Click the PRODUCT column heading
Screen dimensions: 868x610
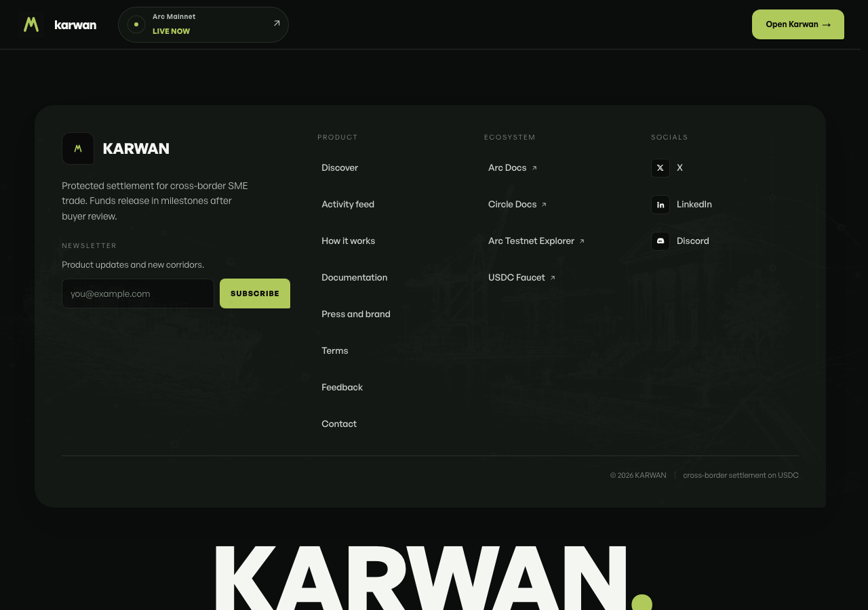tap(338, 138)
